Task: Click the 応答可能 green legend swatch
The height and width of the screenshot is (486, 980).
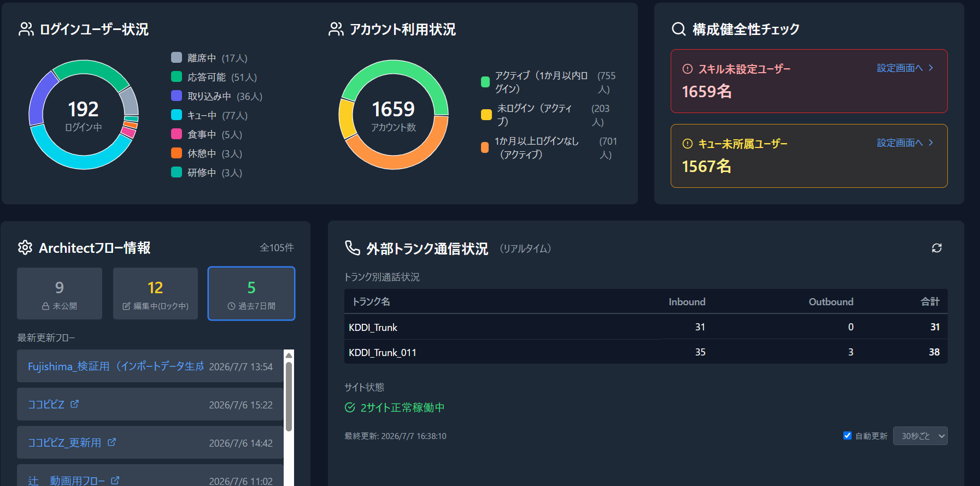Action: (177, 76)
